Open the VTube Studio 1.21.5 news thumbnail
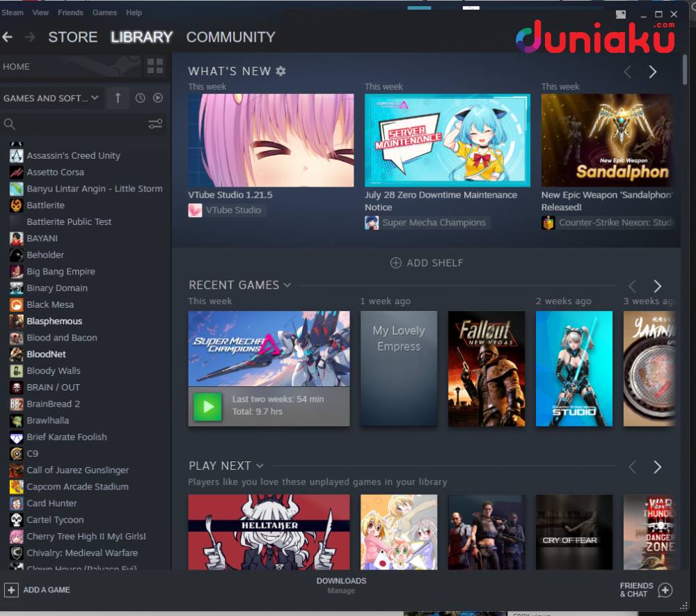696x616 pixels. (271, 140)
